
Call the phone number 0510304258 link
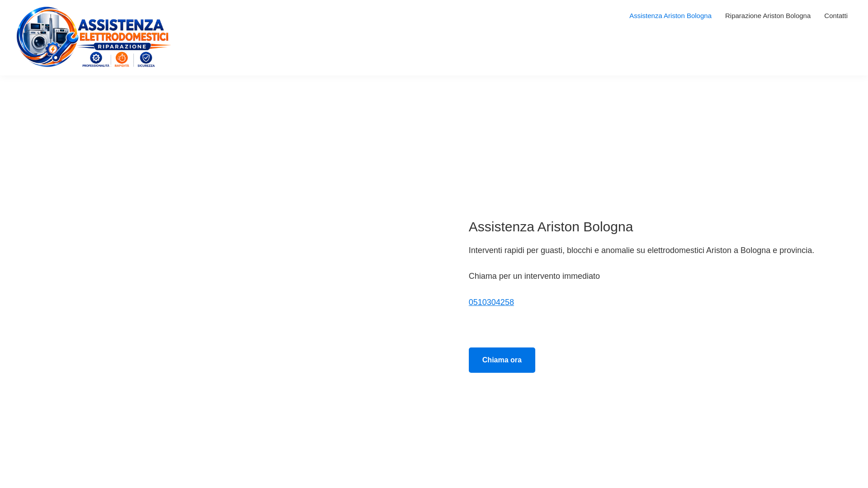tap(491, 302)
